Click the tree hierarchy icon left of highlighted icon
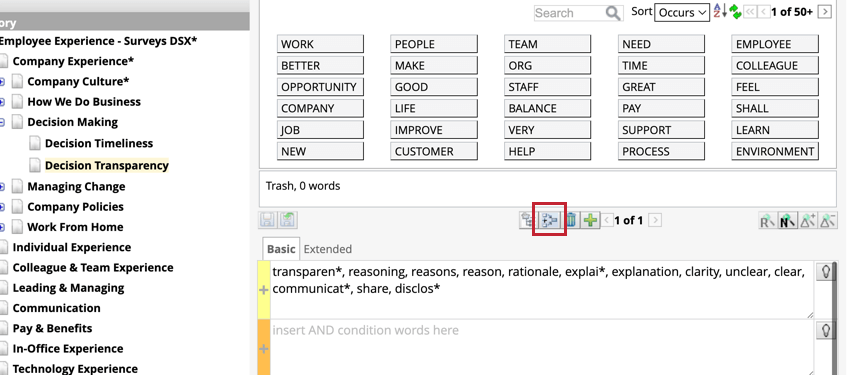 click(x=527, y=220)
